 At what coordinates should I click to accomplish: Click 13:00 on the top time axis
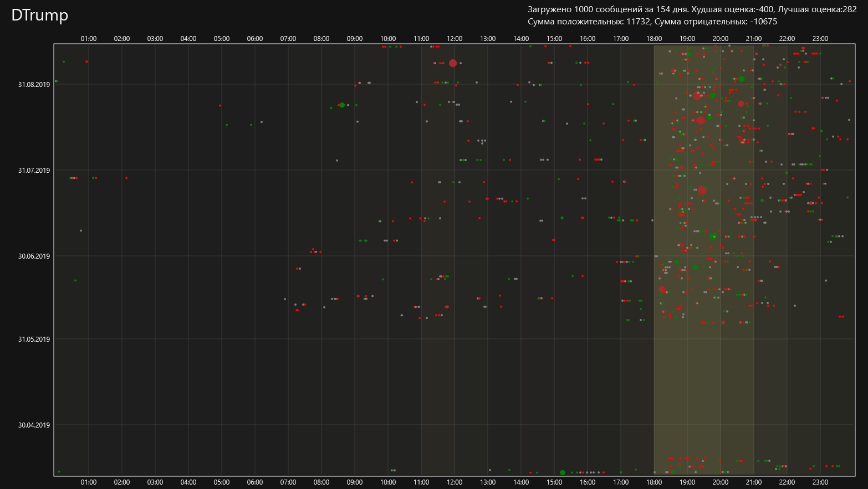488,39
